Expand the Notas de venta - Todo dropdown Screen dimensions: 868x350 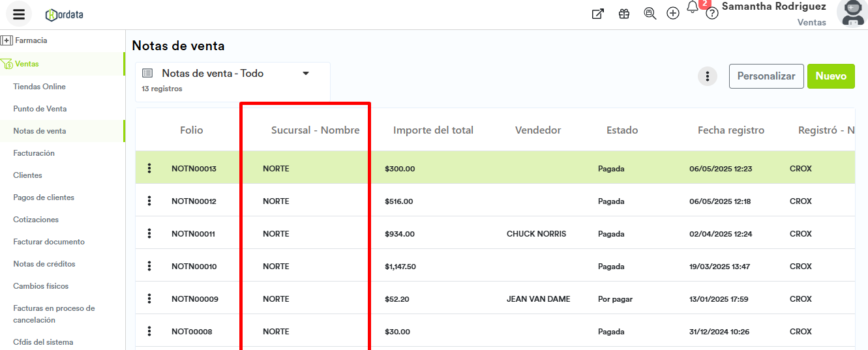click(x=305, y=74)
